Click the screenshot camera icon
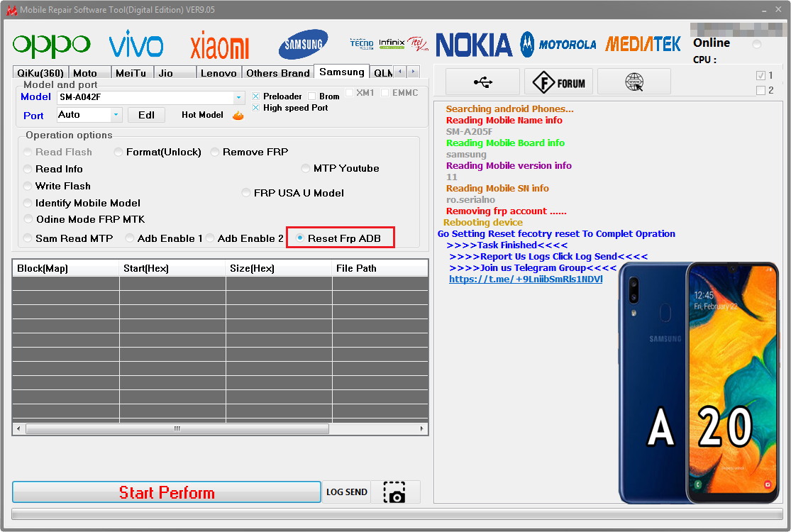 (x=394, y=492)
